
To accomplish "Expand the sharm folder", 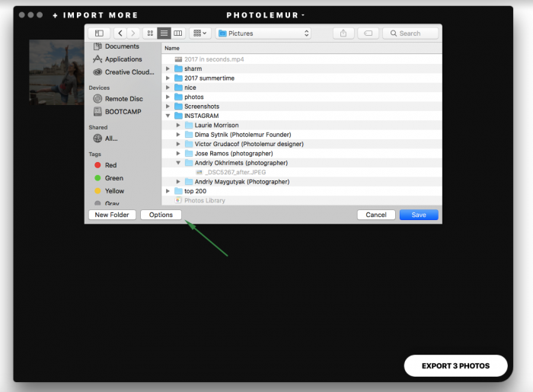I will (x=168, y=69).
